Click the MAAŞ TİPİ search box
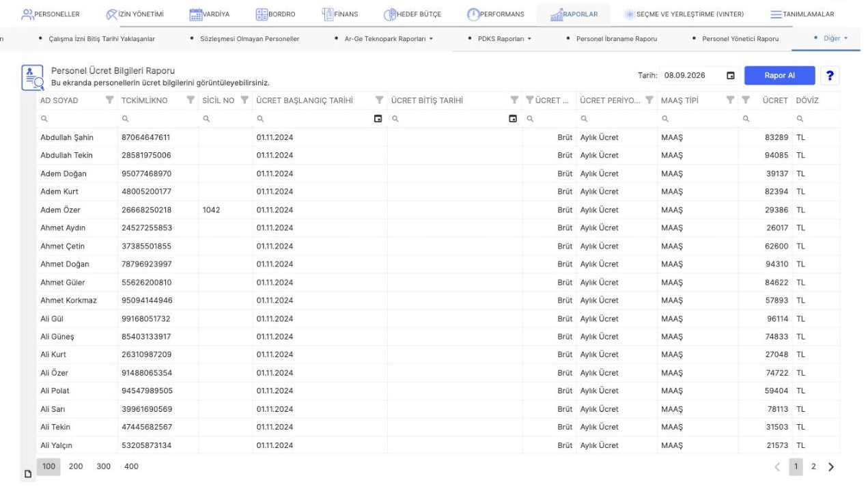Screen dimensions: 868x489 (x=697, y=119)
